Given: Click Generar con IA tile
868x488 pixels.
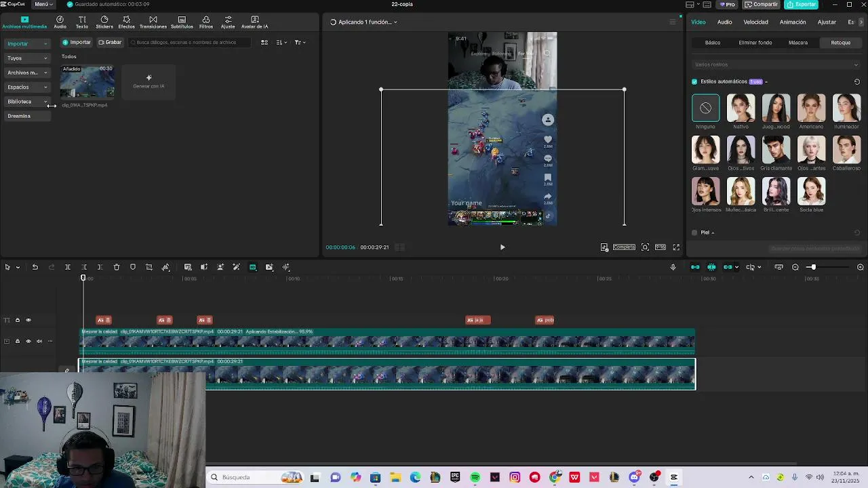Looking at the screenshot, I should pyautogui.click(x=149, y=81).
